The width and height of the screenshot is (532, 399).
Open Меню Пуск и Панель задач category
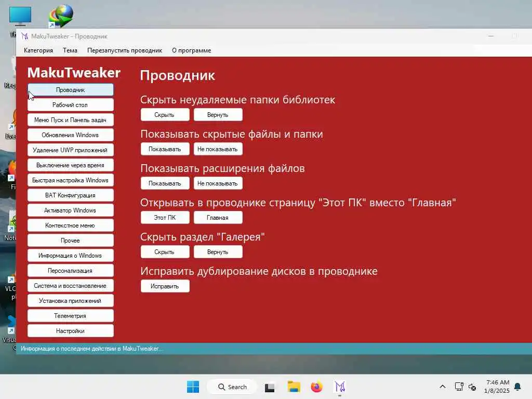point(71,120)
